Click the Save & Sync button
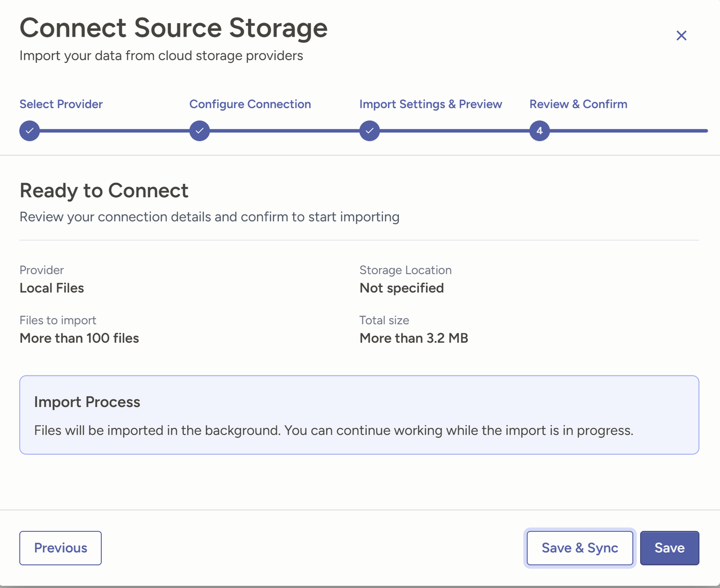 pos(579,548)
